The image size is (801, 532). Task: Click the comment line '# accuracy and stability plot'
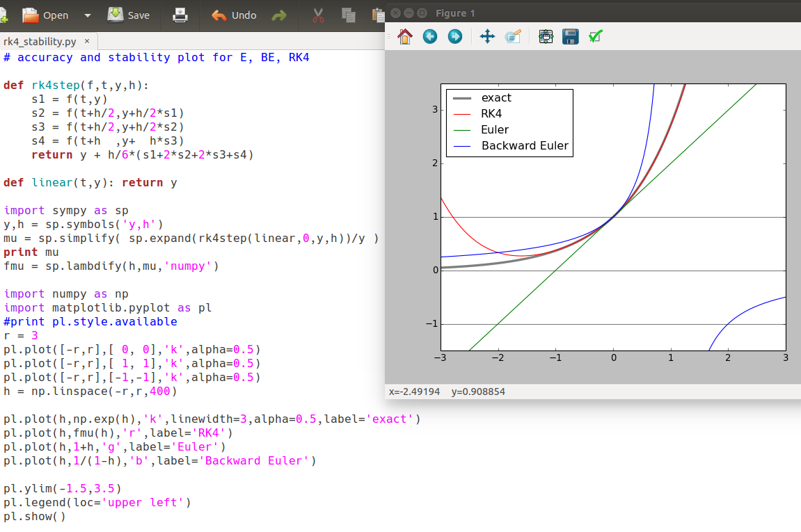pyautogui.click(x=157, y=57)
